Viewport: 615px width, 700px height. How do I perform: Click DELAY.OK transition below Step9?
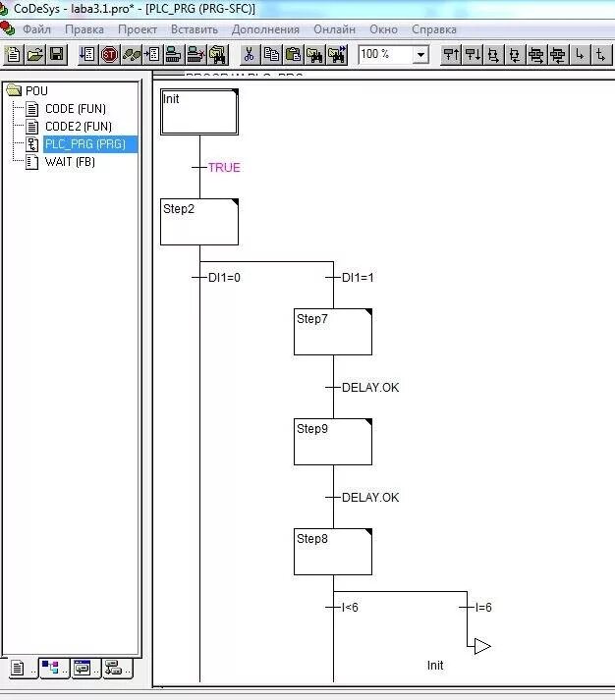coord(370,498)
